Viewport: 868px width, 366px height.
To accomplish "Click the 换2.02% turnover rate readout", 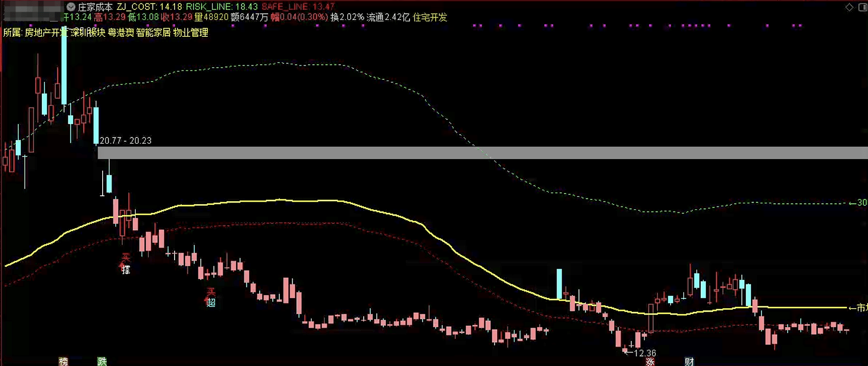I will tap(347, 17).
